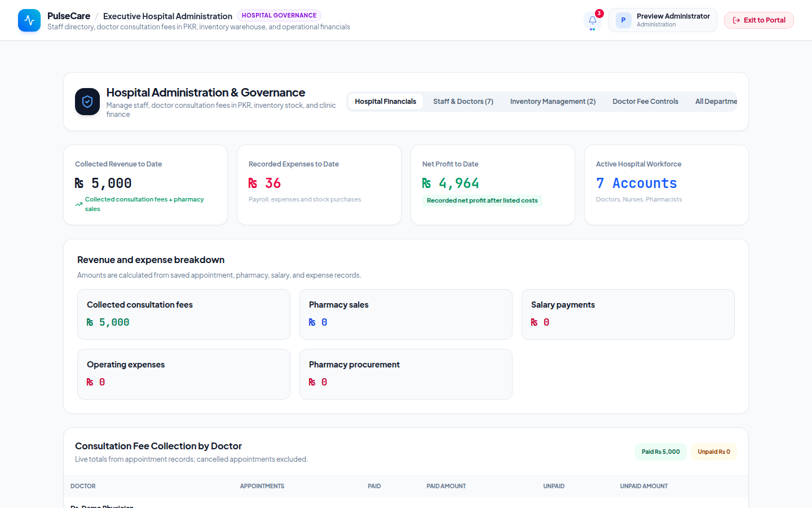
Task: Click the APPOINTMENTS column header
Action: (262, 486)
